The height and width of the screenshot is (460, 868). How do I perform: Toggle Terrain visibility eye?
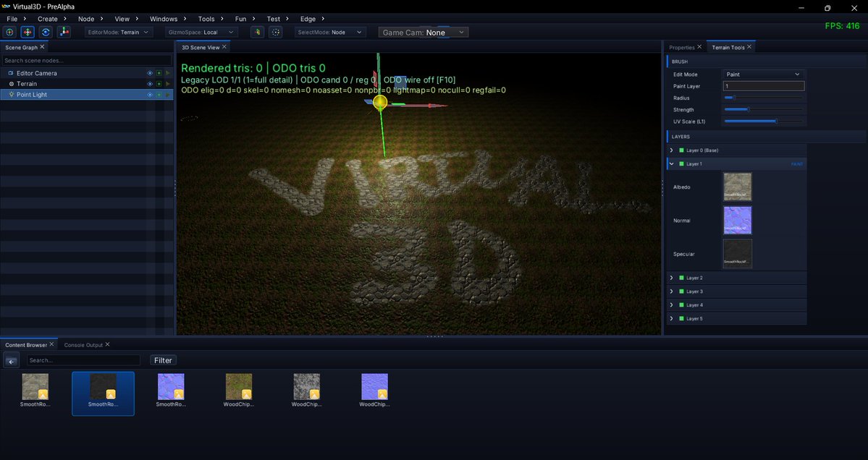[x=149, y=84]
